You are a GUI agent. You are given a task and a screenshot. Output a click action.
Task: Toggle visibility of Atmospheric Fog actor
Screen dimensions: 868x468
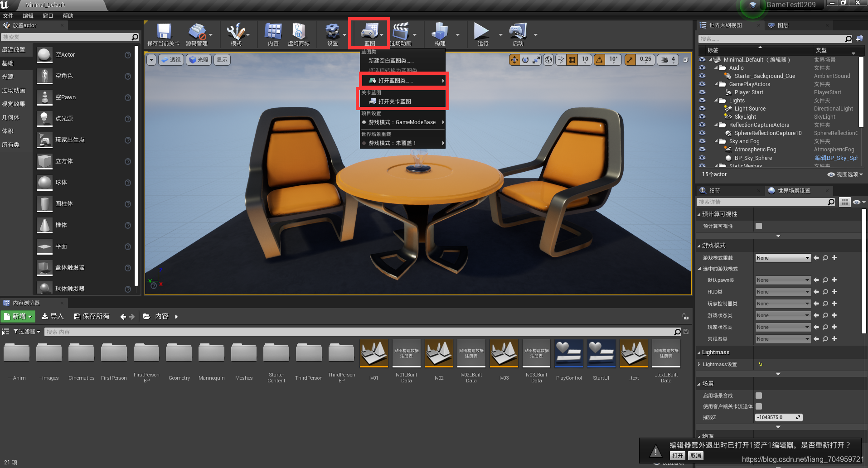click(x=702, y=149)
